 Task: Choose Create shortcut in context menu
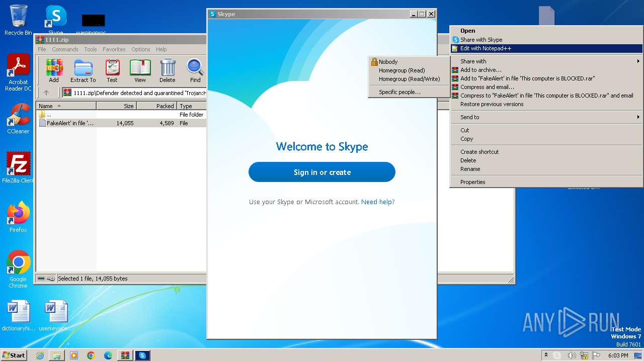pyautogui.click(x=546, y=152)
